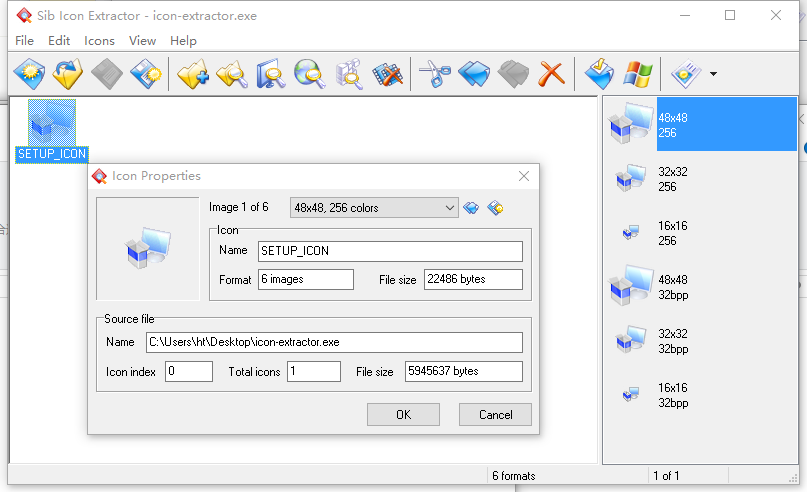Screen dimensions: 807x492
Task: Select the 48x48 256 format entry
Action: 700,124
